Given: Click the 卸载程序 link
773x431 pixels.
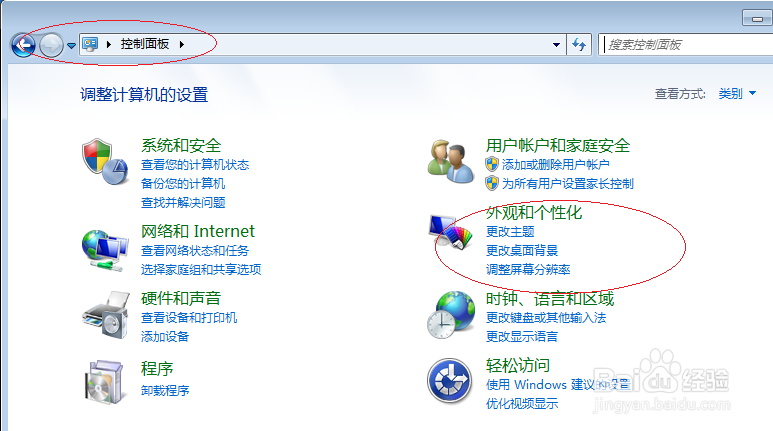Looking at the screenshot, I should tap(165, 391).
